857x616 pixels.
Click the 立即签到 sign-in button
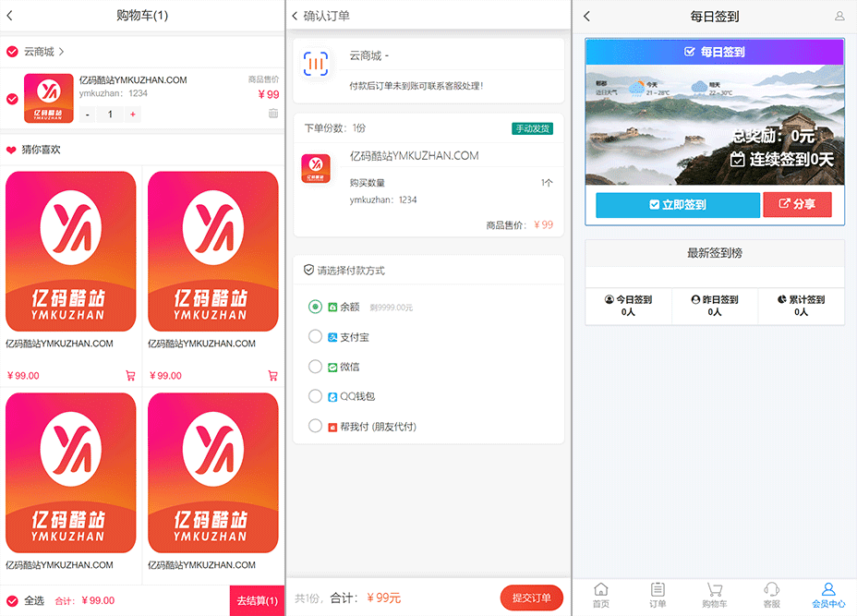(678, 204)
